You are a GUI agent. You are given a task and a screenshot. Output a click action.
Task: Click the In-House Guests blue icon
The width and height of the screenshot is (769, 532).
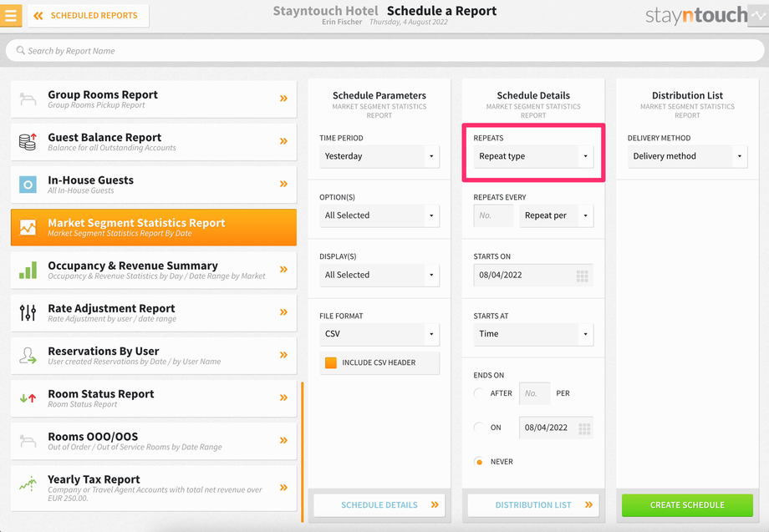point(28,185)
